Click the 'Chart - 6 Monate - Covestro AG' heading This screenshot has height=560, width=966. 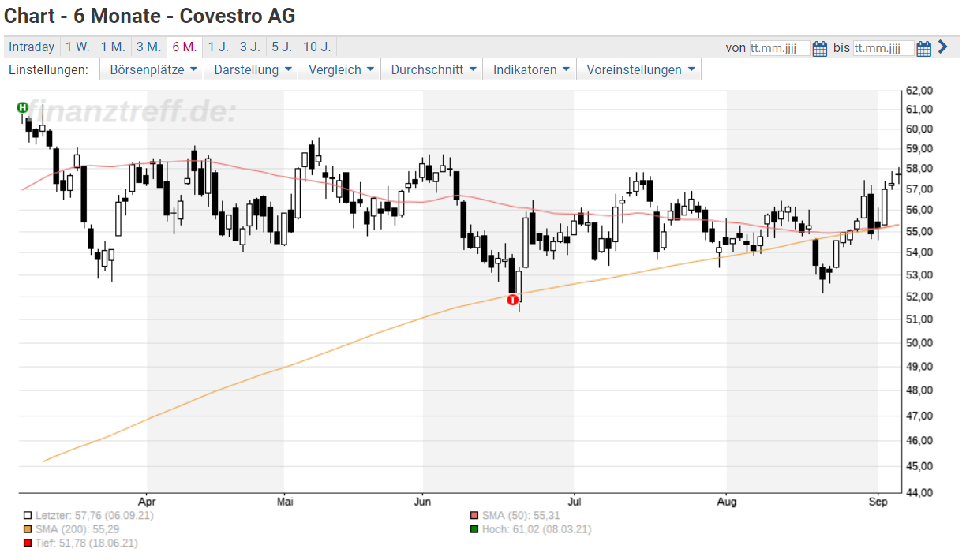tap(150, 15)
